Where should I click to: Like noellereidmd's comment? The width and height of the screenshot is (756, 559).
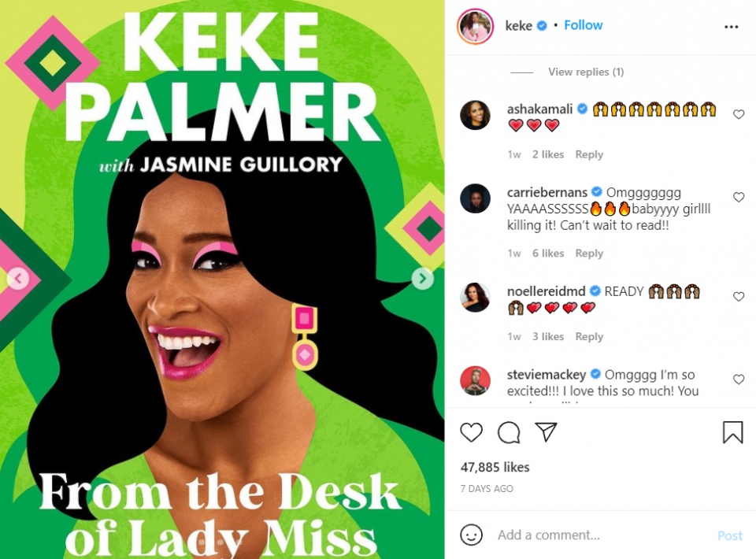point(738,297)
